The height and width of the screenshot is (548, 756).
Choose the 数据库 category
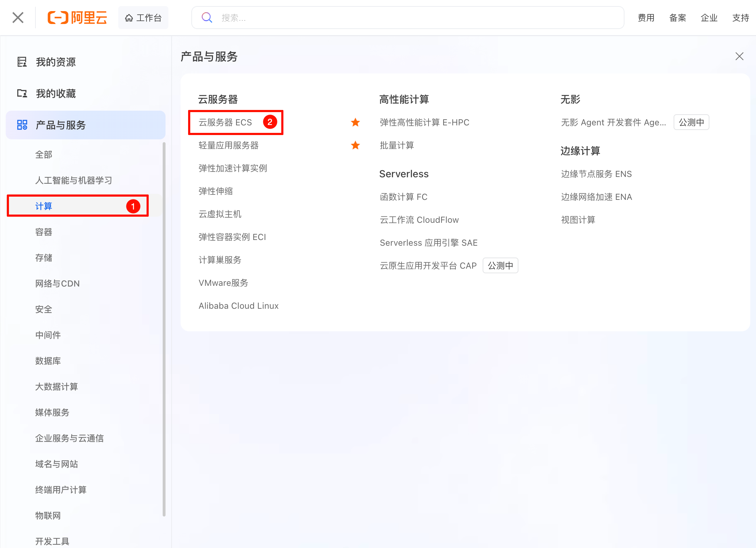(48, 361)
